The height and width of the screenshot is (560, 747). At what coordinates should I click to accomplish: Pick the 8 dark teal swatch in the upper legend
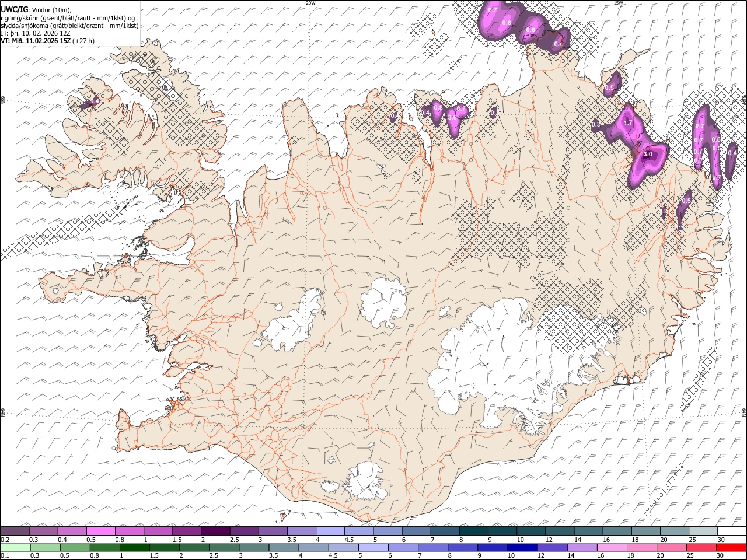click(474, 531)
